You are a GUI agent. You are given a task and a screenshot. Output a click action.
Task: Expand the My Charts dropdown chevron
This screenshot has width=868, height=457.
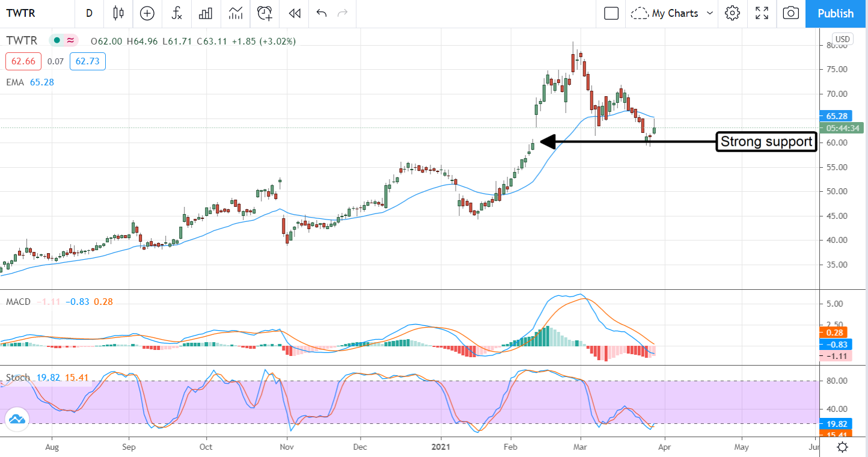(x=711, y=13)
